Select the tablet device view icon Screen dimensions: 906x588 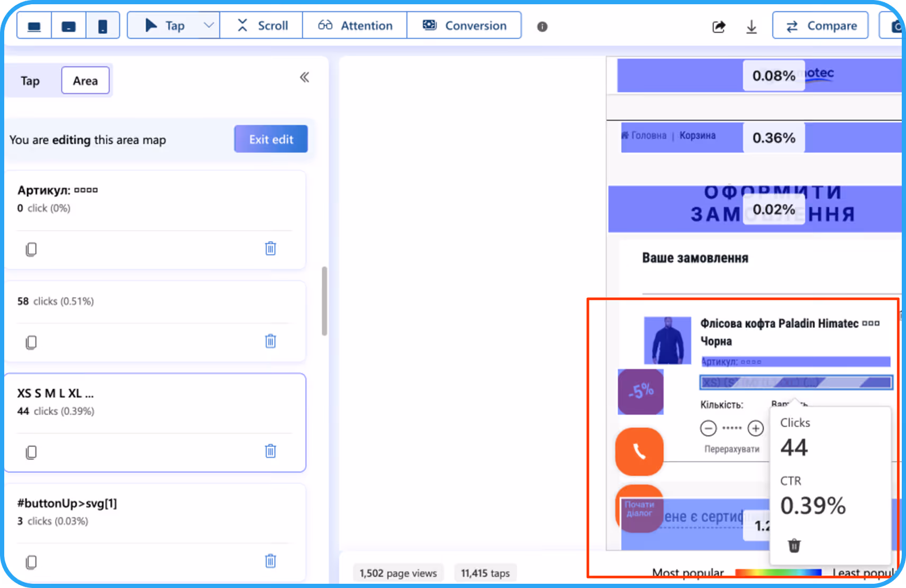(69, 26)
